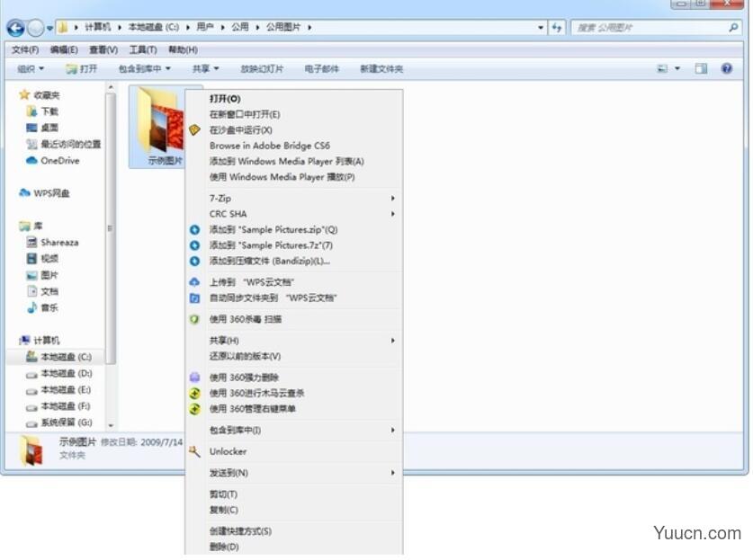Open 图片 library
Viewport: 753px width, 560px height.
(x=42, y=275)
